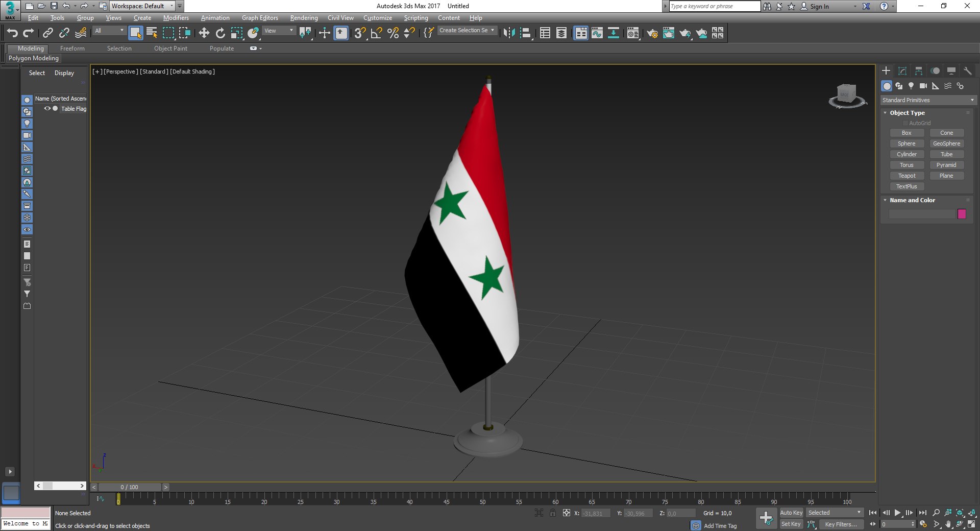Open the Utilities wrench panel

point(967,71)
